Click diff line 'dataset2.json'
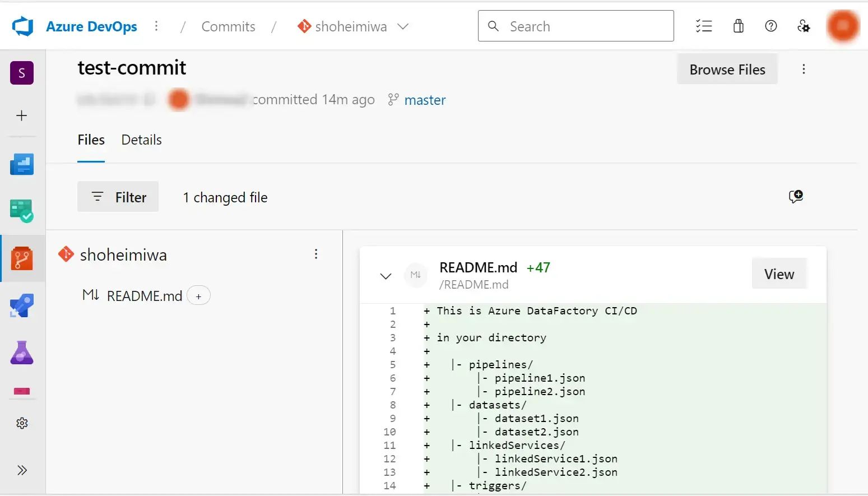 (x=536, y=432)
